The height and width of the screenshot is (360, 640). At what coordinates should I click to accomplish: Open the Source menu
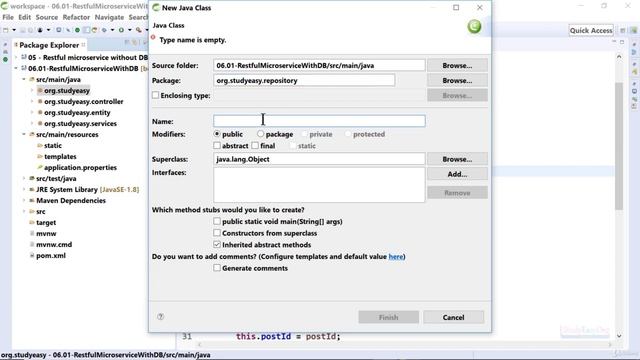coord(47,17)
